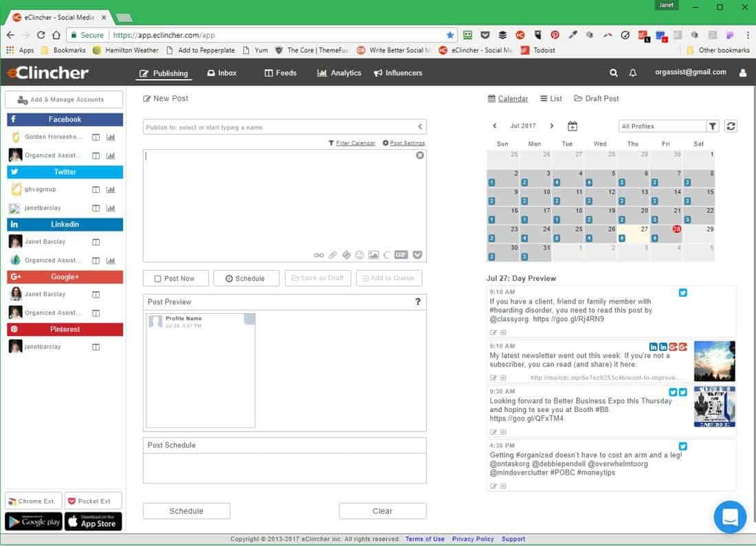Tick the Post Now checkbox
The width and height of the screenshot is (756, 546).
coord(157,279)
